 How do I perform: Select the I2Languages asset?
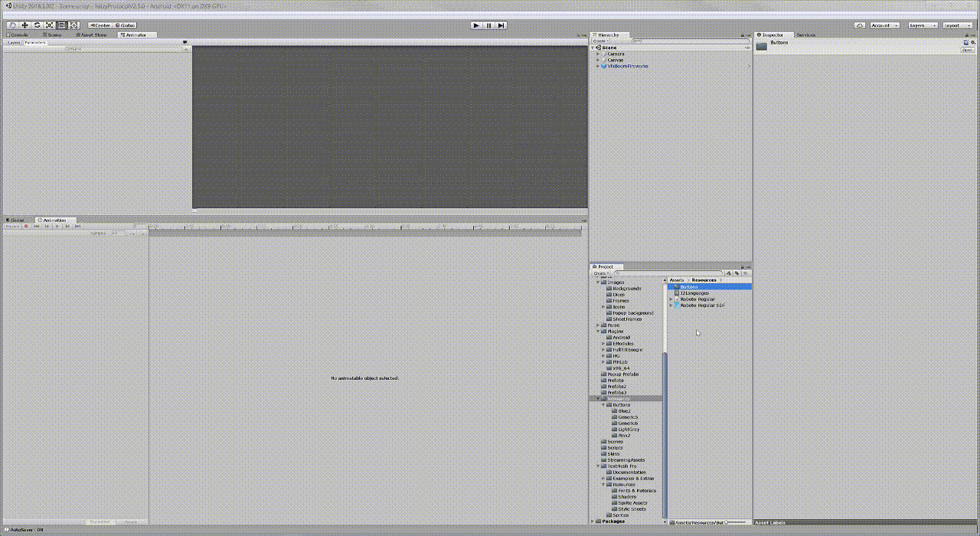click(x=694, y=293)
